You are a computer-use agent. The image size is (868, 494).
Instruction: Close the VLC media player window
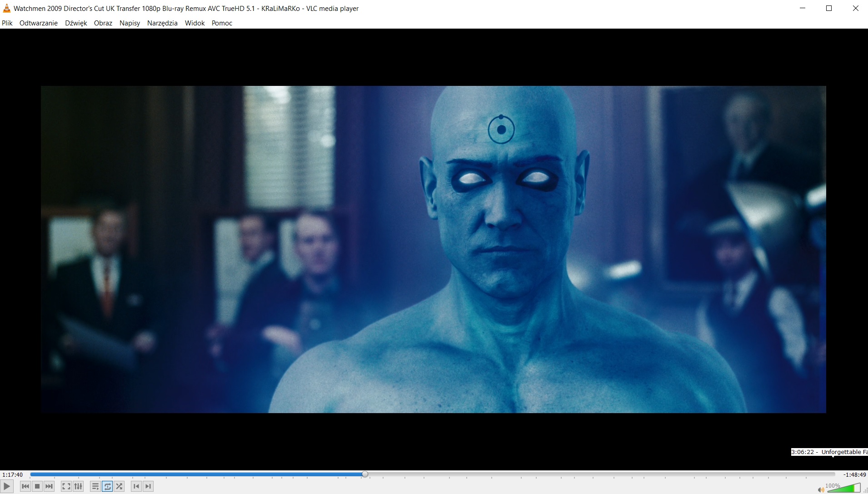point(855,8)
